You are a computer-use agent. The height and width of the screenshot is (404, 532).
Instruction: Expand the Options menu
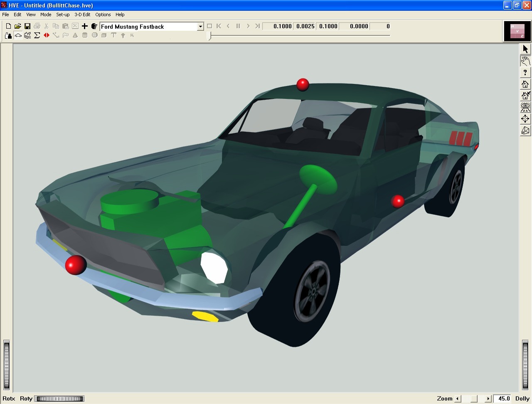[x=103, y=15]
